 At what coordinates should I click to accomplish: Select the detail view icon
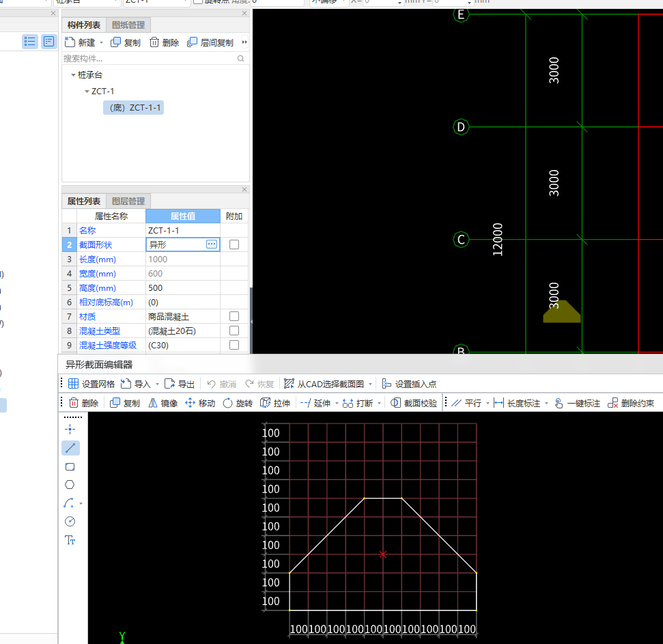click(48, 42)
